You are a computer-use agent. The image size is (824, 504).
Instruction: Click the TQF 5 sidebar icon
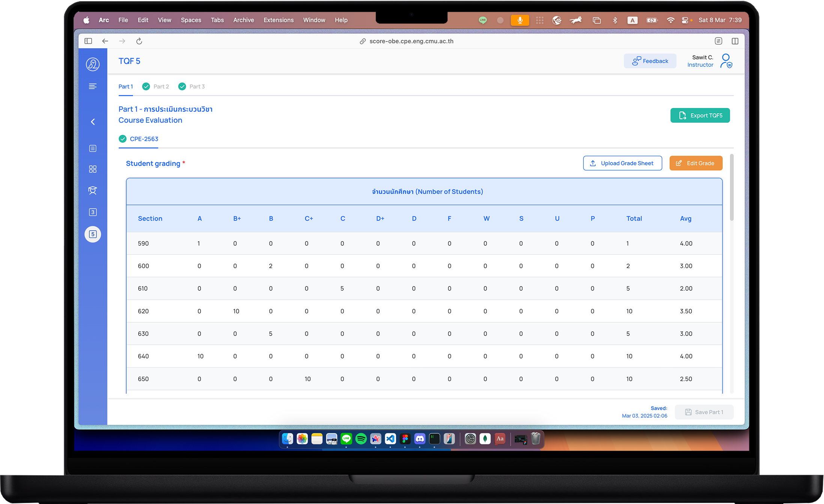pyautogui.click(x=93, y=234)
